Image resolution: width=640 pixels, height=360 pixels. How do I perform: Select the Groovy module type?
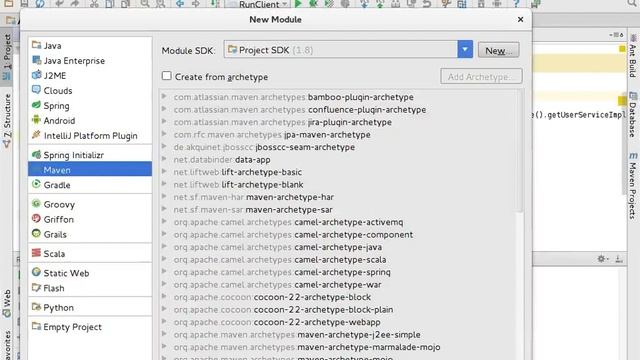[x=90, y=204]
